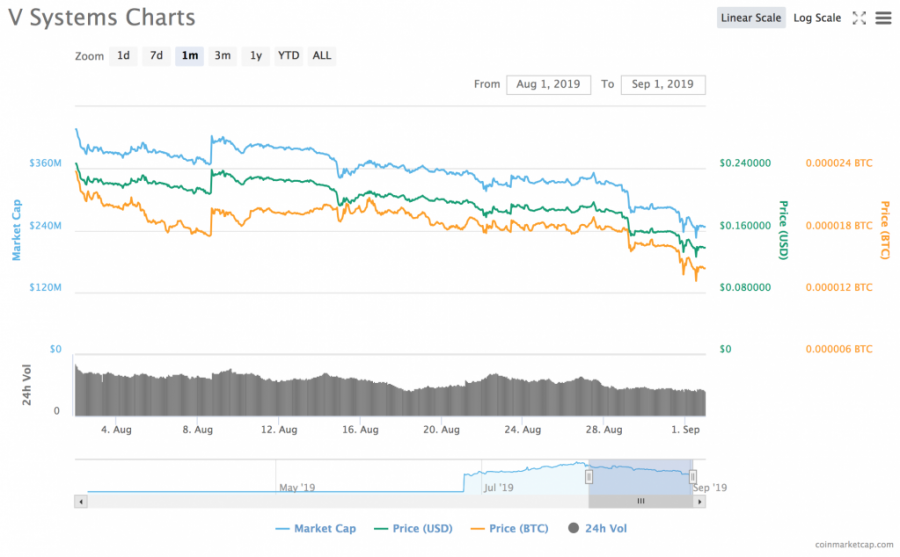Toggle Market Cap series in legend

pyautogui.click(x=316, y=528)
